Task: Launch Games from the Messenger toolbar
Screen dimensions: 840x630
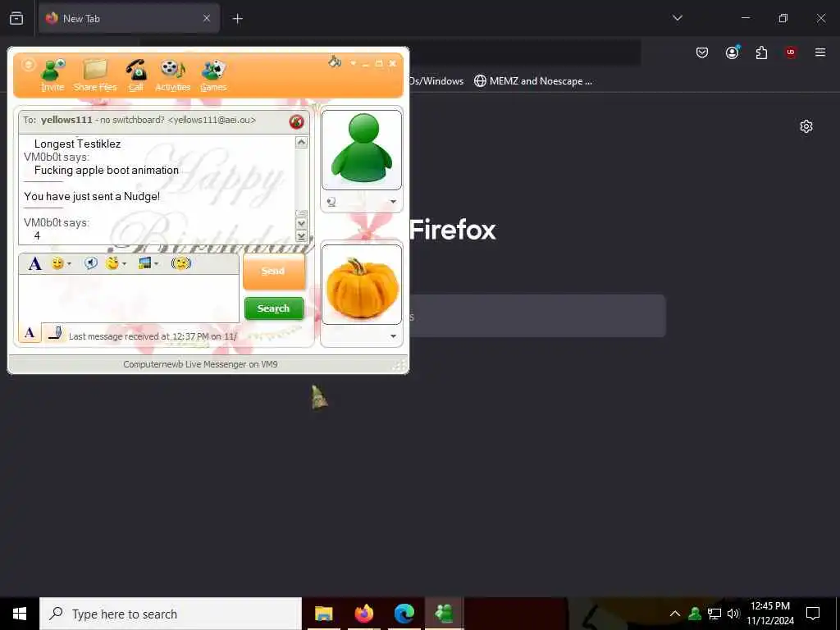Action: [214, 75]
